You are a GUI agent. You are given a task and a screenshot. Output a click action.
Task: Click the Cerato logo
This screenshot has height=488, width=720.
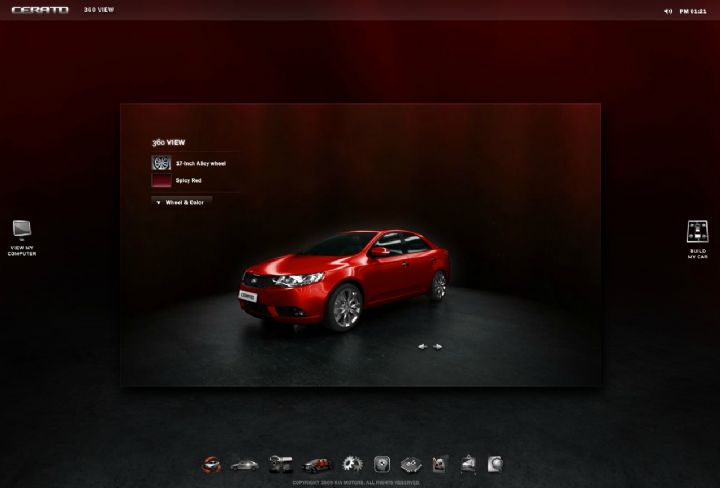40,10
